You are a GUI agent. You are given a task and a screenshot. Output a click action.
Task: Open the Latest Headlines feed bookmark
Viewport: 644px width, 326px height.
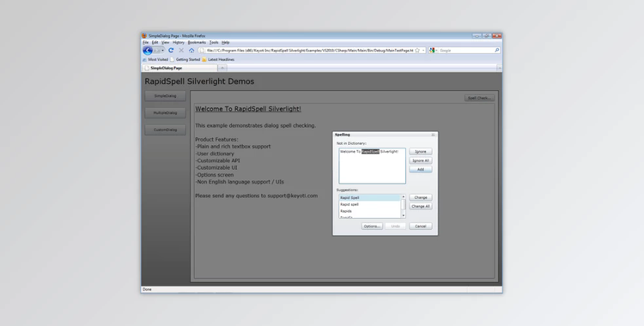(x=218, y=59)
